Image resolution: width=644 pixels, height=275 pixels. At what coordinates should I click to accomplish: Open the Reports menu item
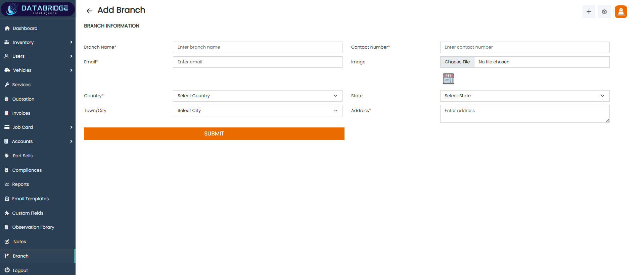38,184
